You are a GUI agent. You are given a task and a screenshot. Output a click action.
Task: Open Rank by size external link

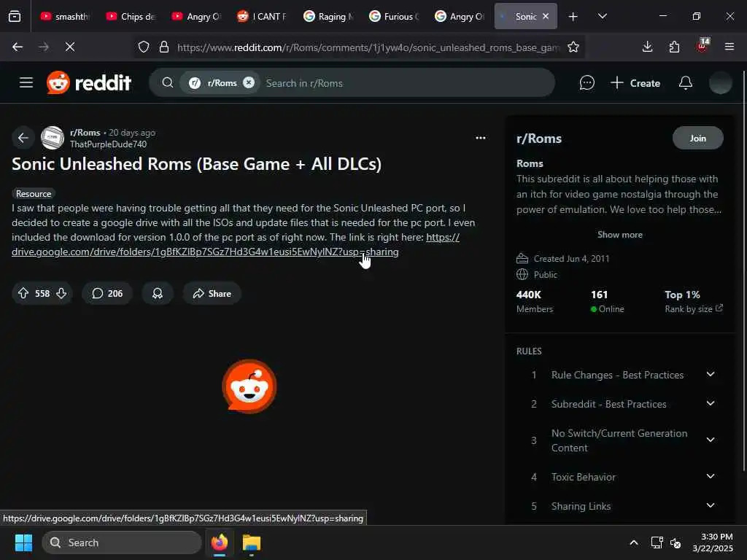pyautogui.click(x=694, y=309)
